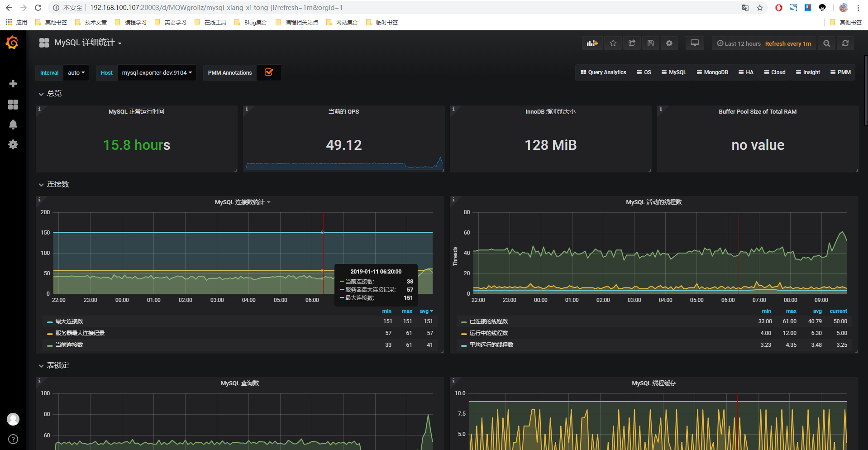Open the Configuration gear in sidebar

13,144
